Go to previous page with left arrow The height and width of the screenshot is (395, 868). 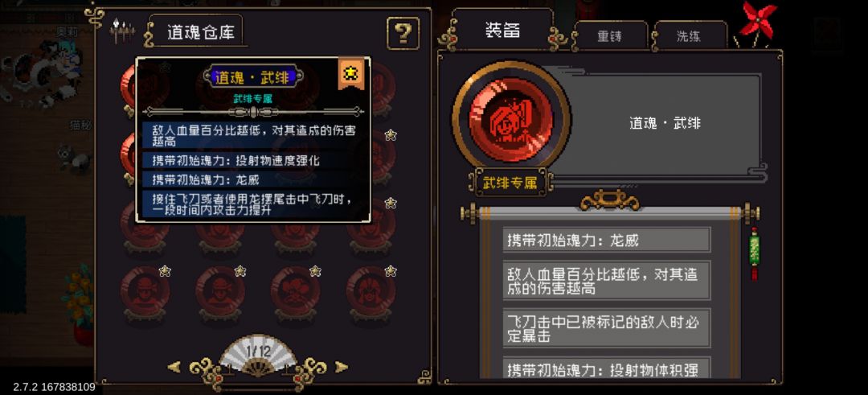tap(174, 367)
